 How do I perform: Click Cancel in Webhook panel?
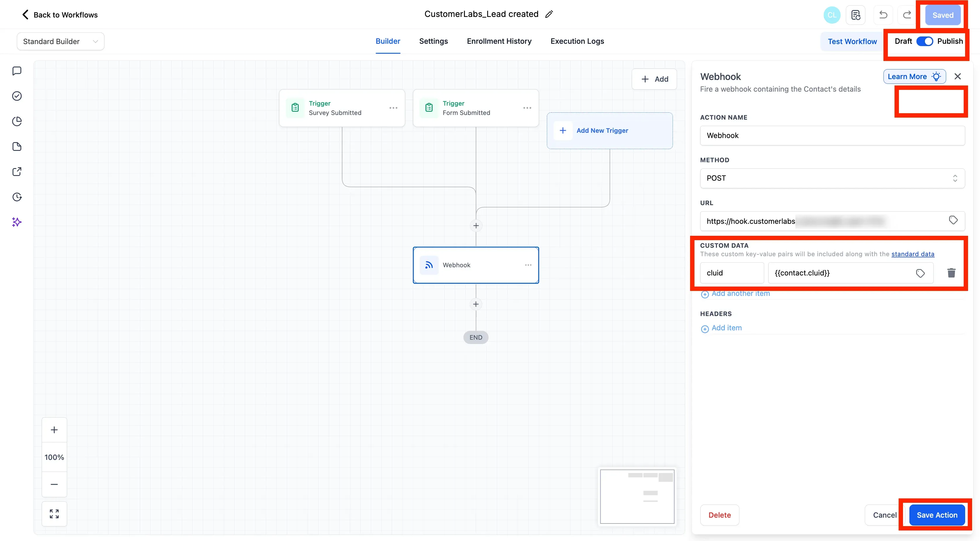pos(885,515)
